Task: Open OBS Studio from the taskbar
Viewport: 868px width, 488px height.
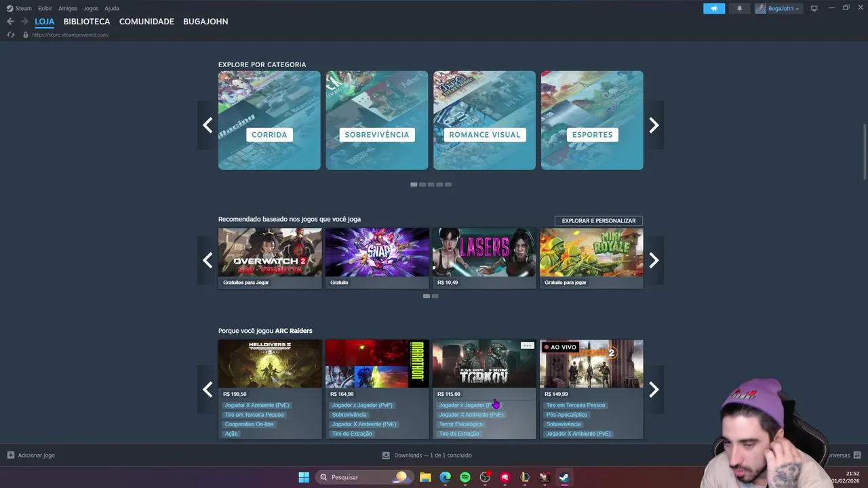Action: pyautogui.click(x=485, y=477)
